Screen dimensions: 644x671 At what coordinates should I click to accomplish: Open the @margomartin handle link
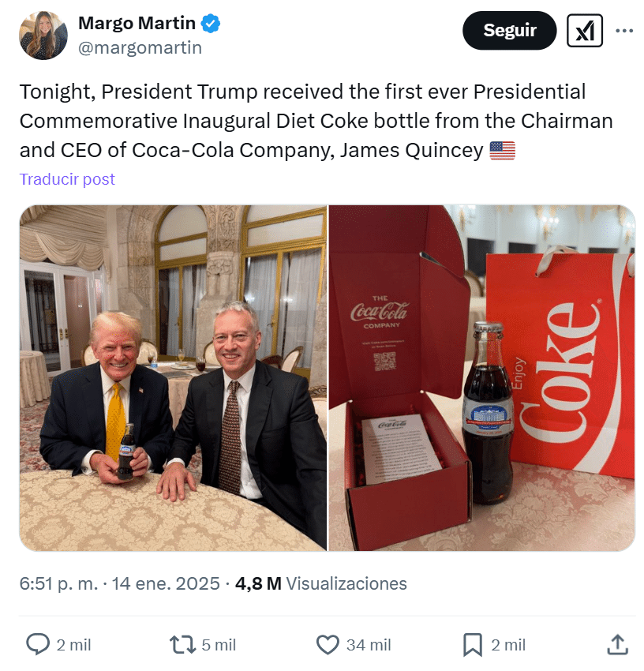point(140,47)
